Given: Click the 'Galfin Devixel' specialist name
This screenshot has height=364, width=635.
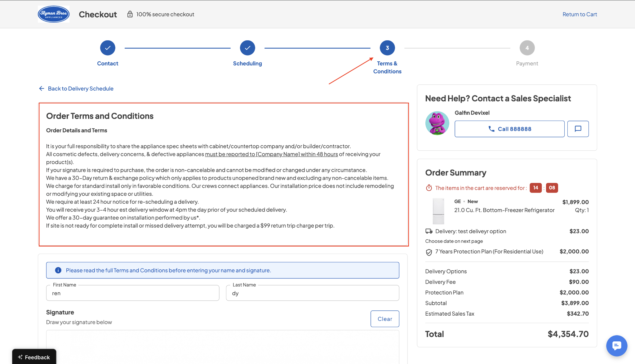Looking at the screenshot, I should pos(472,113).
